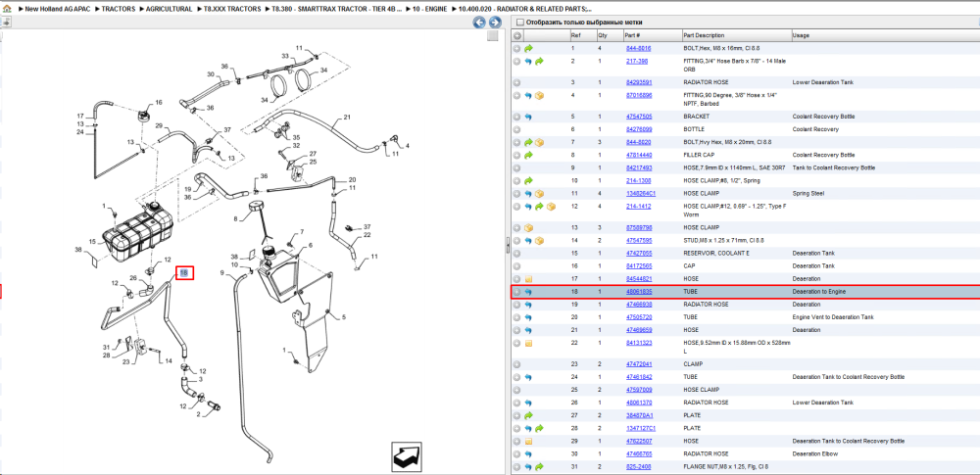Go to previous diagram with left arrow

point(479,23)
